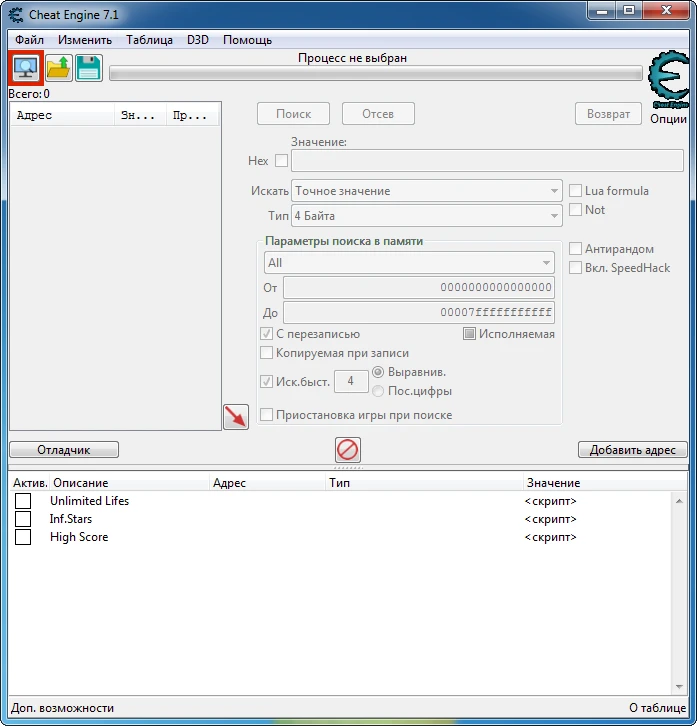
Task: Click the Добавить адрес button
Action: (x=632, y=450)
